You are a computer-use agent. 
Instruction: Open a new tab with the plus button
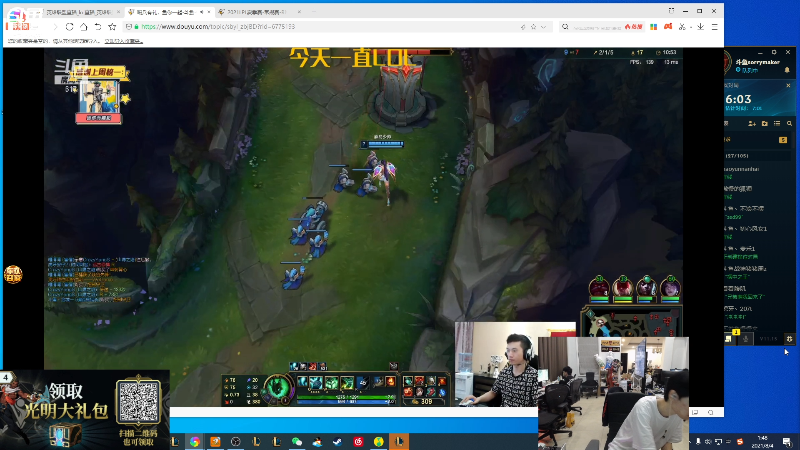tap(313, 12)
